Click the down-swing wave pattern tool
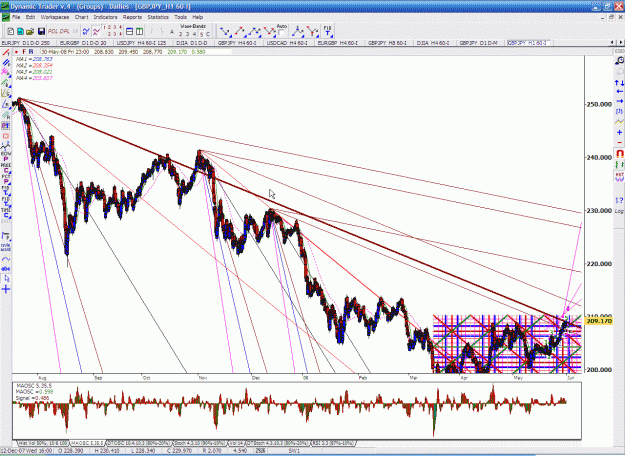 225,31
